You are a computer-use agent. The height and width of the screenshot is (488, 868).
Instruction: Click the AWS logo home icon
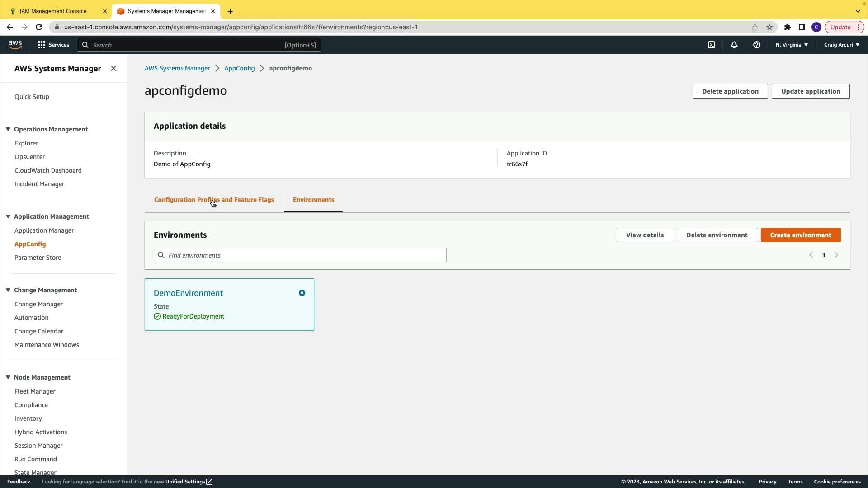point(15,44)
